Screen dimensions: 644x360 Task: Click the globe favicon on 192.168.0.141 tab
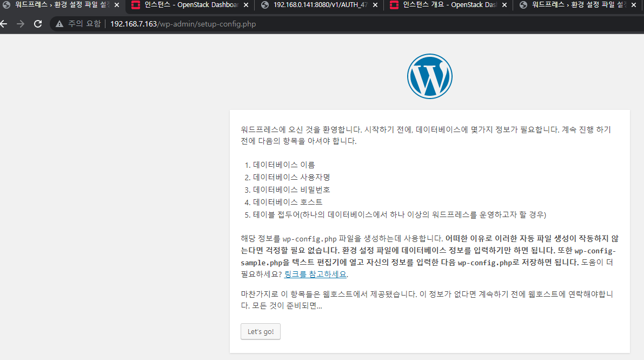[265, 5]
